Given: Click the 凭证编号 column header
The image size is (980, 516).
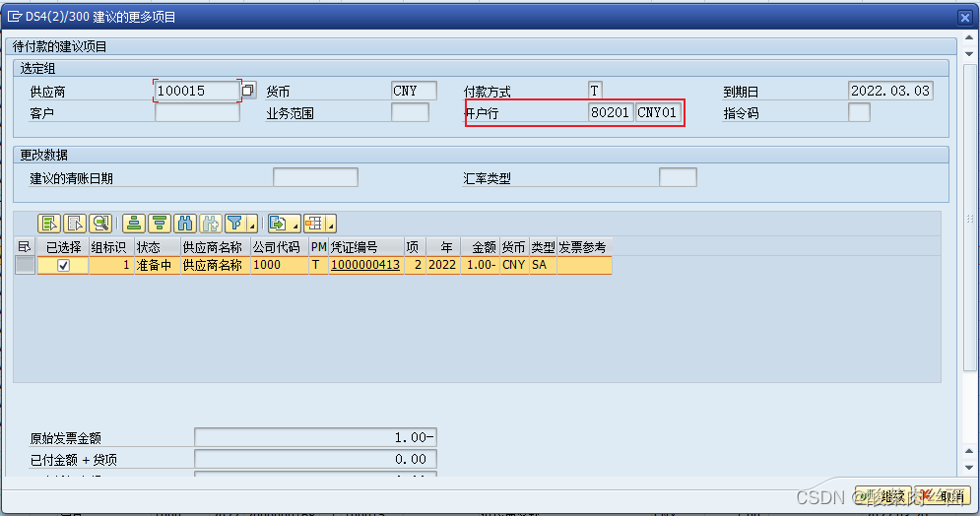Looking at the screenshot, I should 365,247.
